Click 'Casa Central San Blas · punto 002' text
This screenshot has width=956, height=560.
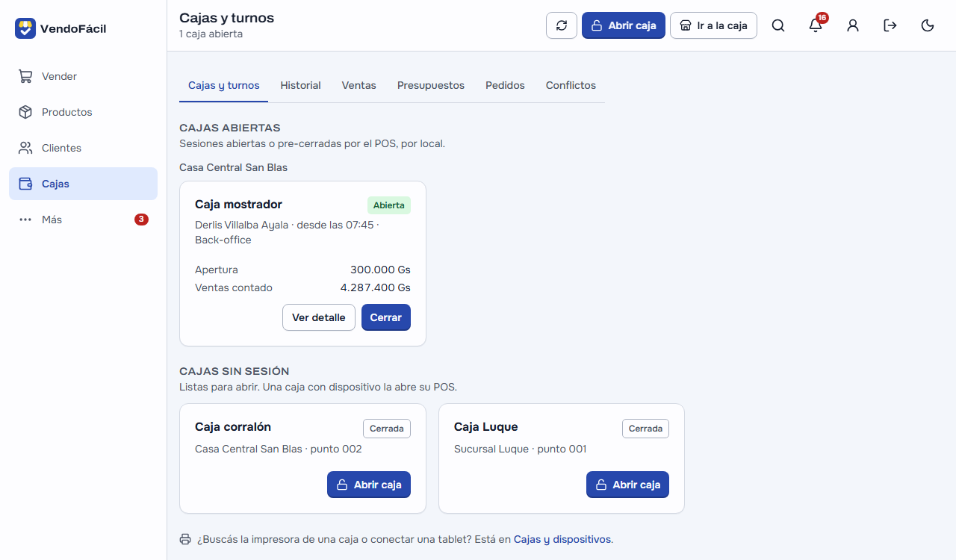click(279, 449)
